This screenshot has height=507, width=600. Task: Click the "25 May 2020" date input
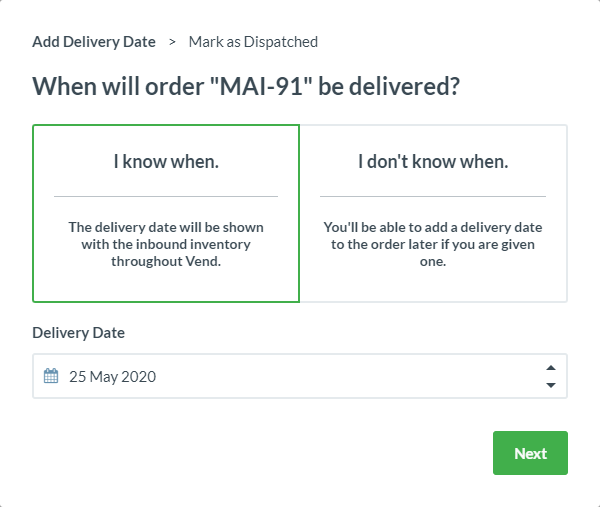300,376
